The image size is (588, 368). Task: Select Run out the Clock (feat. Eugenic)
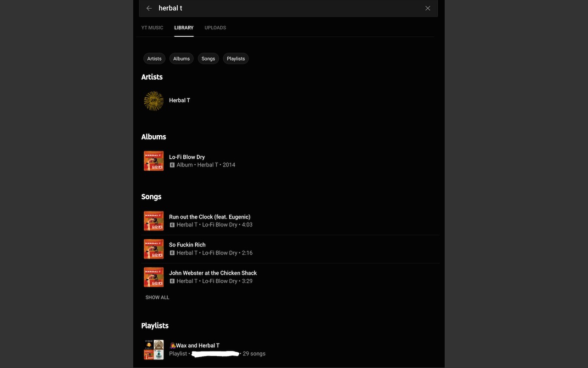[209, 217]
